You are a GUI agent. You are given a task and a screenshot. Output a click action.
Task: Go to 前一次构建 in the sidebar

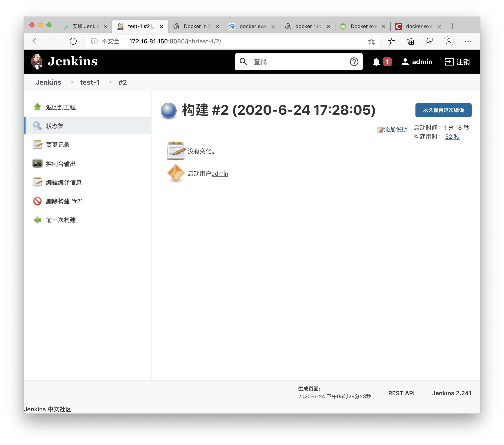point(61,220)
